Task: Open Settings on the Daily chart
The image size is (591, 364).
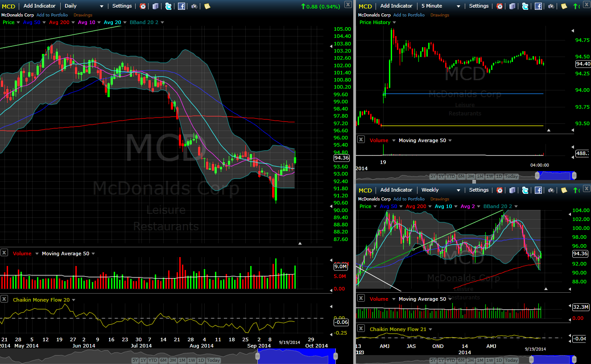Action: click(122, 6)
